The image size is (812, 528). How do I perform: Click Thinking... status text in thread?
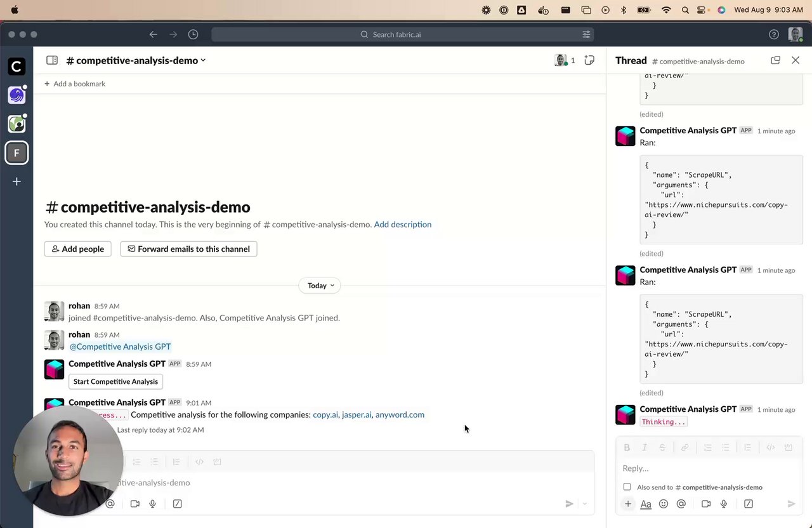pos(664,421)
